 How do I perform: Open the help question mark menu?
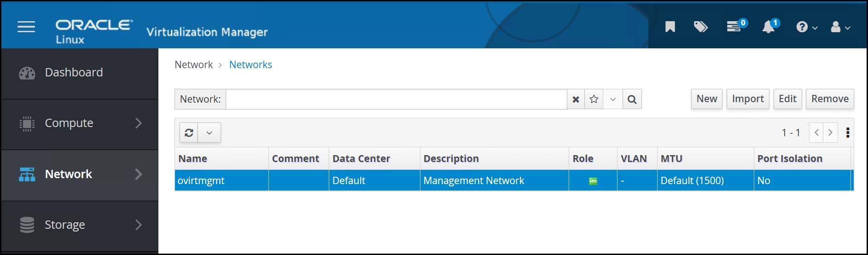tap(807, 27)
